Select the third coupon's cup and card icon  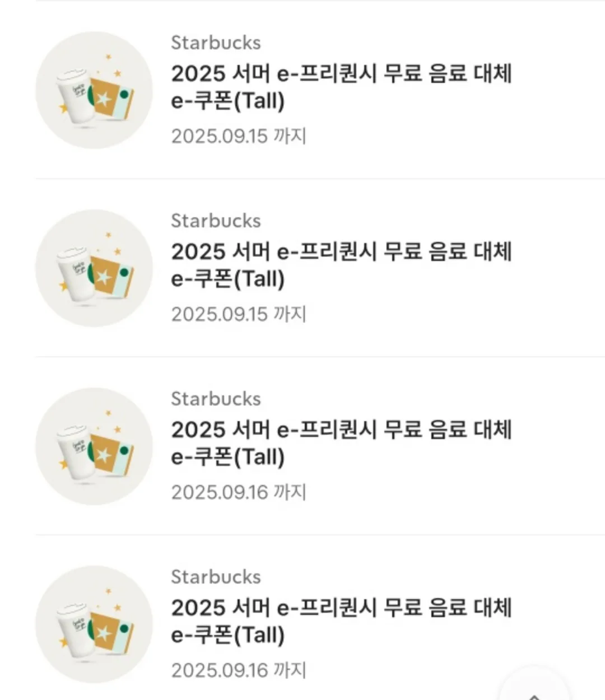[94, 446]
